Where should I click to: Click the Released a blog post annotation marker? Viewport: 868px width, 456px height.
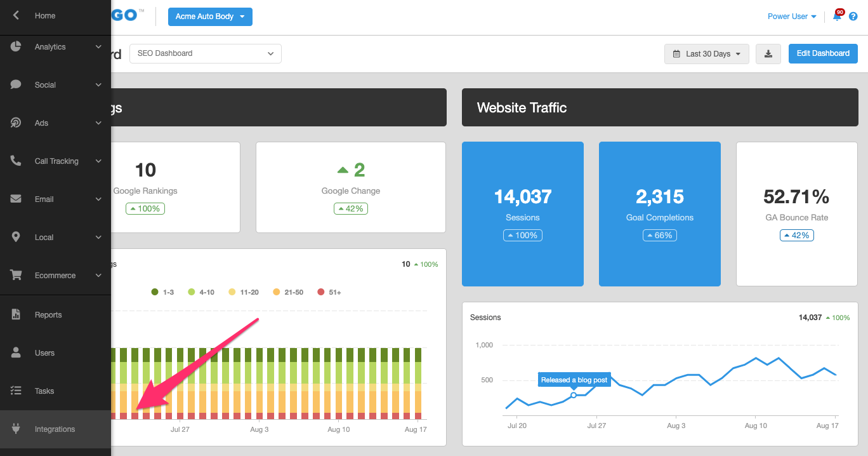pos(574,395)
